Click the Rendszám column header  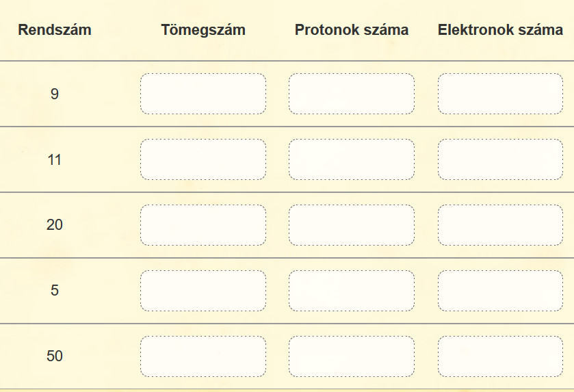(55, 30)
